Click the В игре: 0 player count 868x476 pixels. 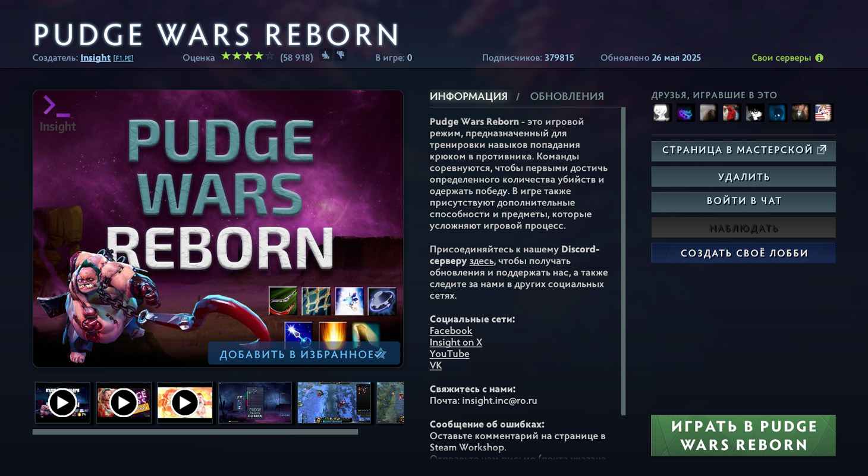pos(394,58)
